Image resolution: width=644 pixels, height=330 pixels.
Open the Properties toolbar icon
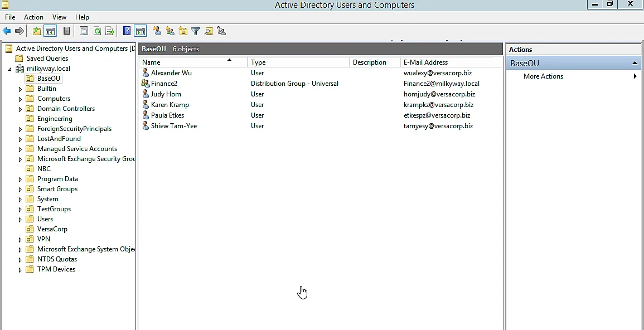pos(84,31)
